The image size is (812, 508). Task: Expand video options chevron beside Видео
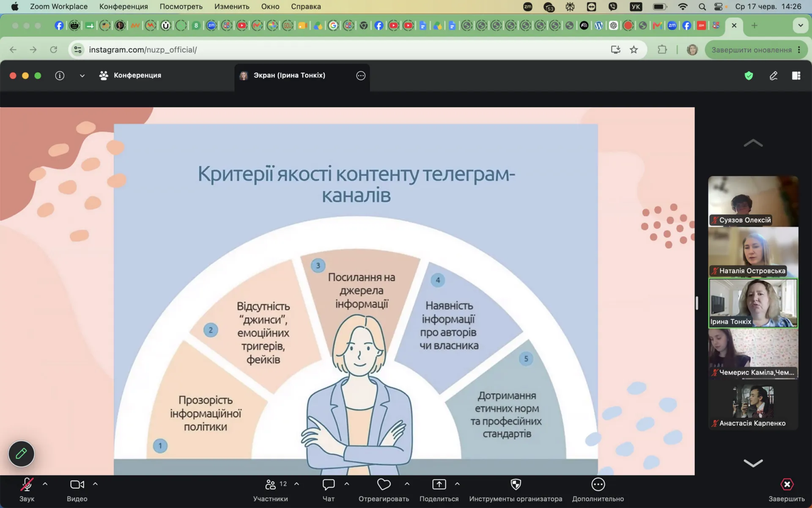95,484
